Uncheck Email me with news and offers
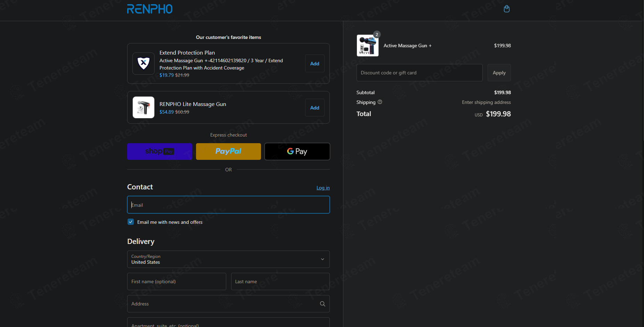Image resolution: width=644 pixels, height=327 pixels. 131,222
